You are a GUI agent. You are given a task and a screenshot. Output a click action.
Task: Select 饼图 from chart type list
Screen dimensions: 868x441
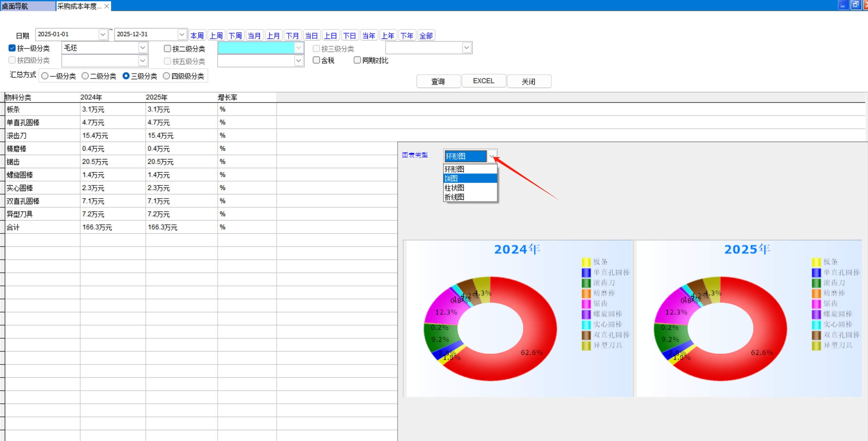(470, 178)
